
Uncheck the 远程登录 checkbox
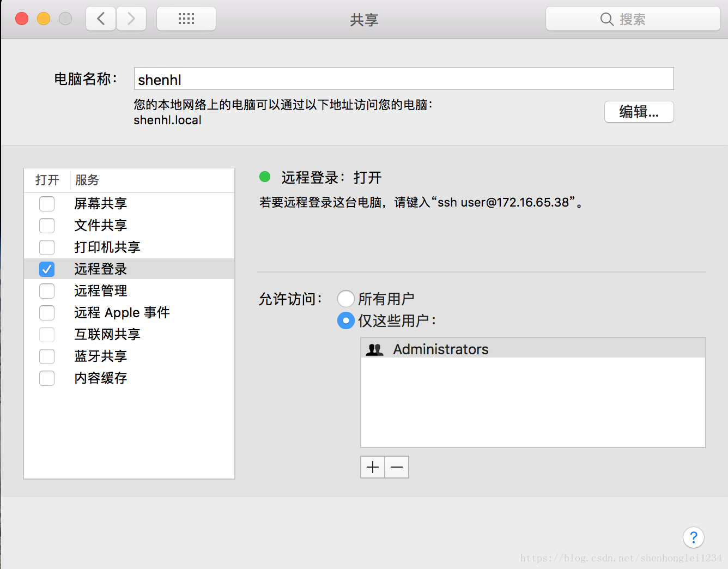tap(47, 269)
